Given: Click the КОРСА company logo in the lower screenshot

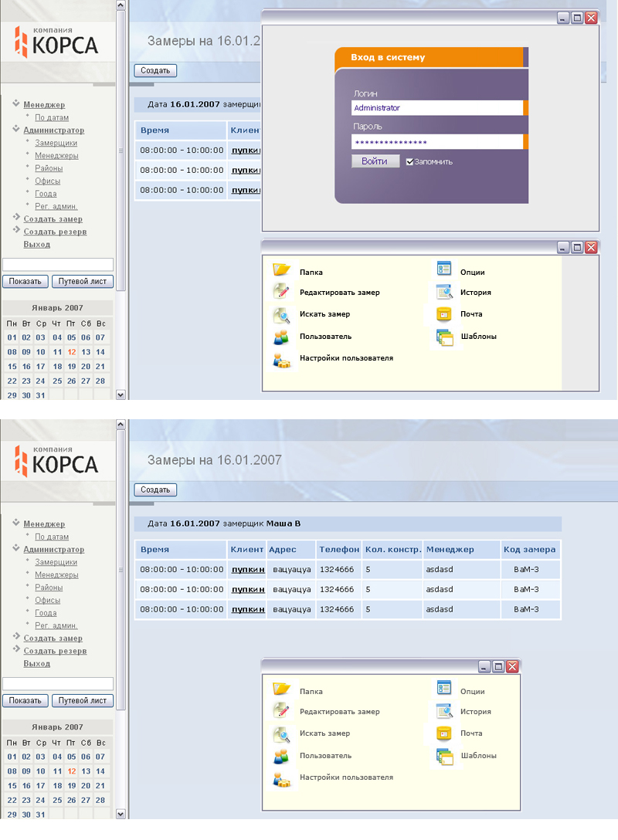Looking at the screenshot, I should point(57,461).
